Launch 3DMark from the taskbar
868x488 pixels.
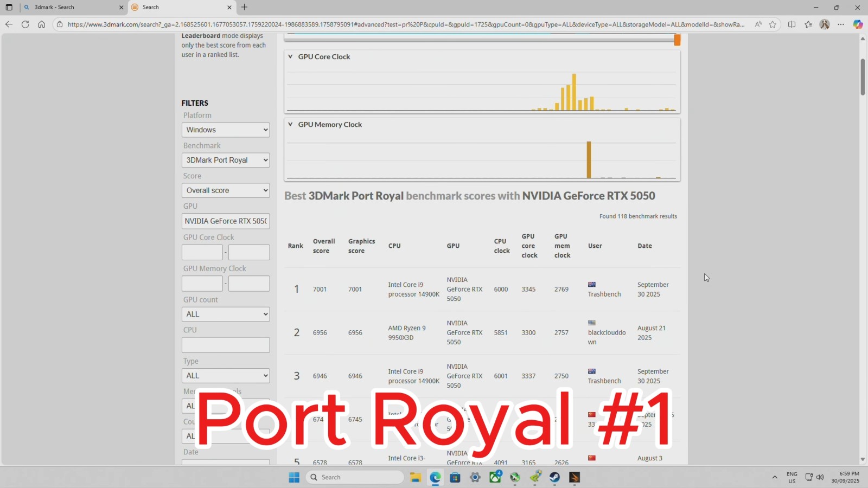[575, 477]
